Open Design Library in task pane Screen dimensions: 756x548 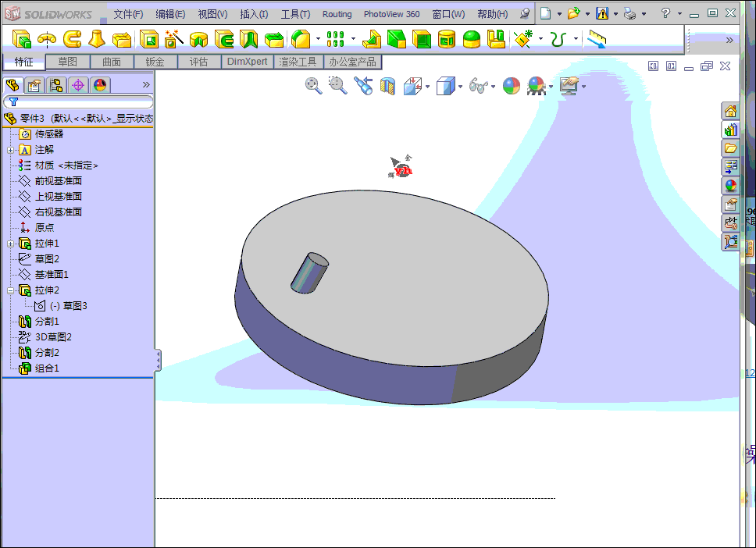730,130
